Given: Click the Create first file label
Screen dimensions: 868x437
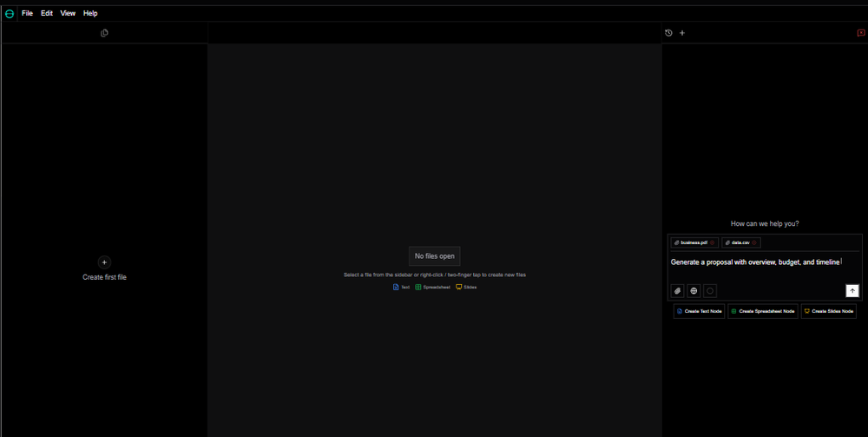Looking at the screenshot, I should 105,277.
